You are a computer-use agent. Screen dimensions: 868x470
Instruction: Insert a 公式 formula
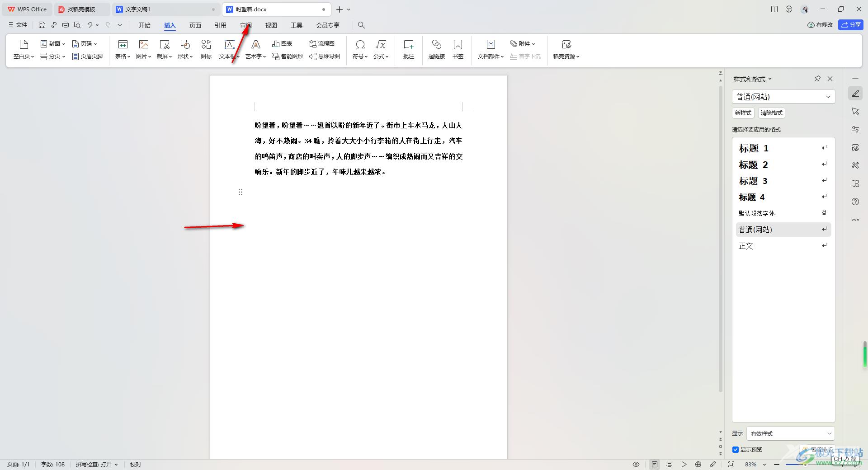point(381,49)
